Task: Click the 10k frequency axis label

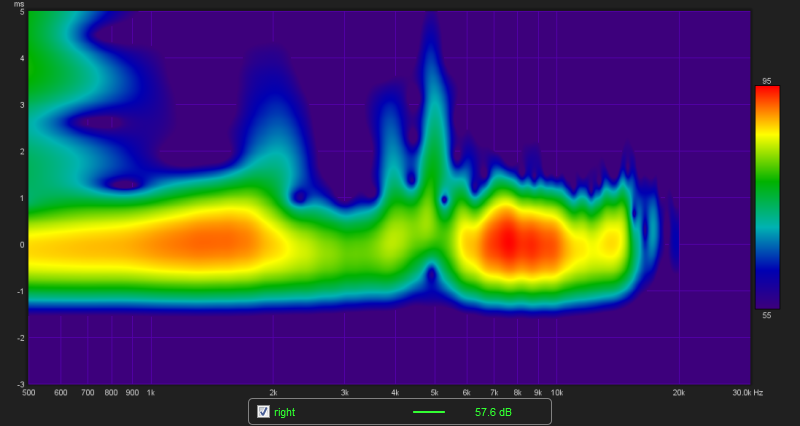Action: tap(557, 392)
